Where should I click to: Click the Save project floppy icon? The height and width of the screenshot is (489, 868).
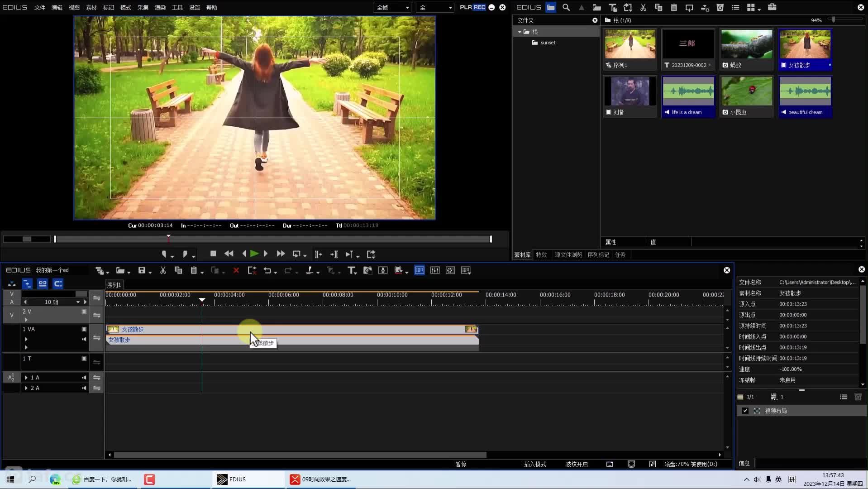(x=142, y=271)
